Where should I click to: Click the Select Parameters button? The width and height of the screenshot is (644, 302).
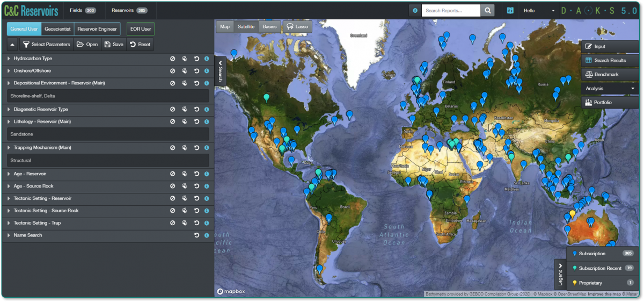(46, 45)
